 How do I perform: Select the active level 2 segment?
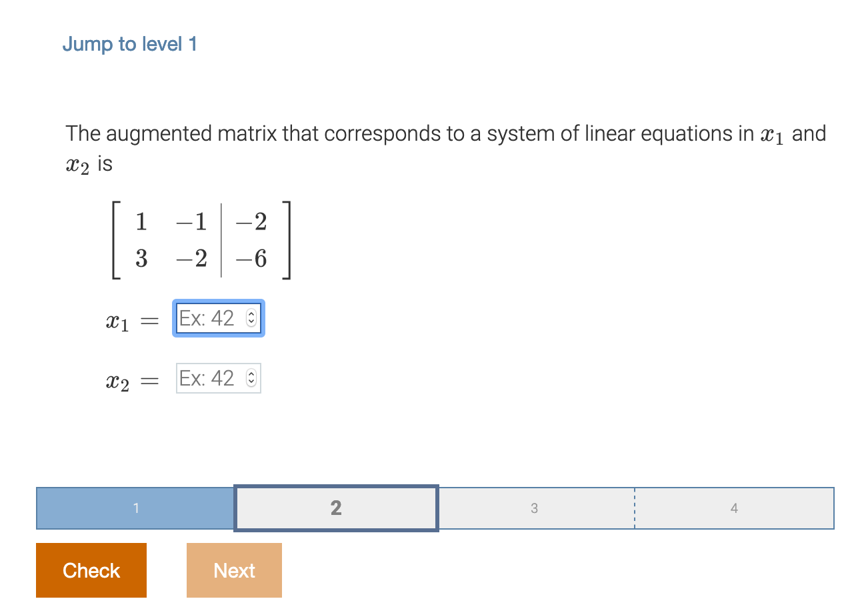click(x=336, y=508)
